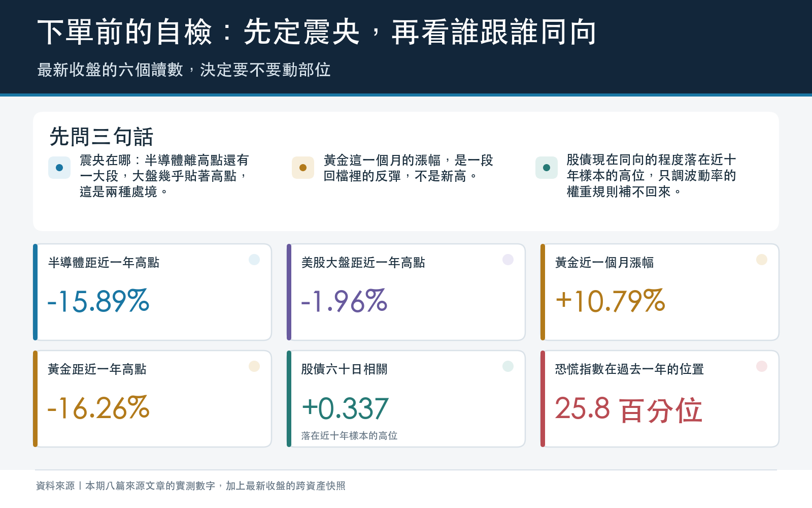Click the orange dot icon beside 黃金這一個月的漲幅
The height and width of the screenshot is (508, 812).
(303, 168)
